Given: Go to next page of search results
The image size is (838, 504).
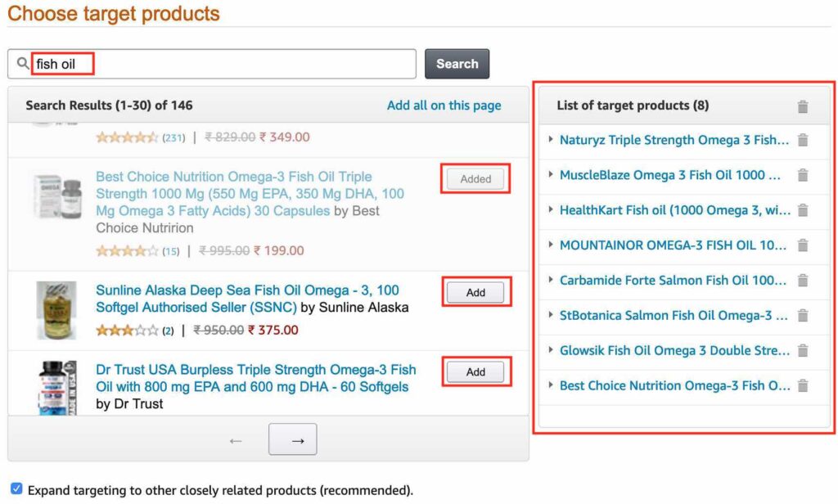Looking at the screenshot, I should (292, 439).
